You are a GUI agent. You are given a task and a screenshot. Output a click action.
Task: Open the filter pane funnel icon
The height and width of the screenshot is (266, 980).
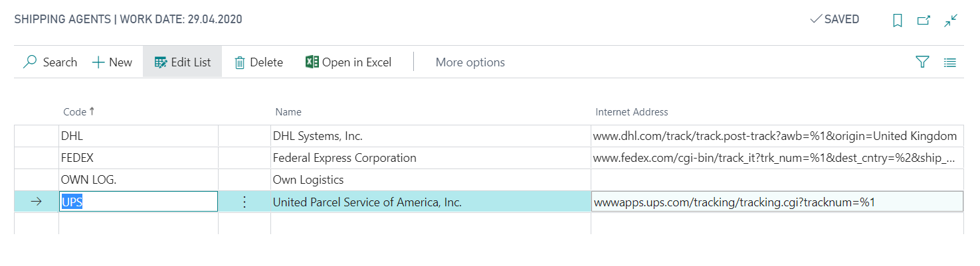922,62
